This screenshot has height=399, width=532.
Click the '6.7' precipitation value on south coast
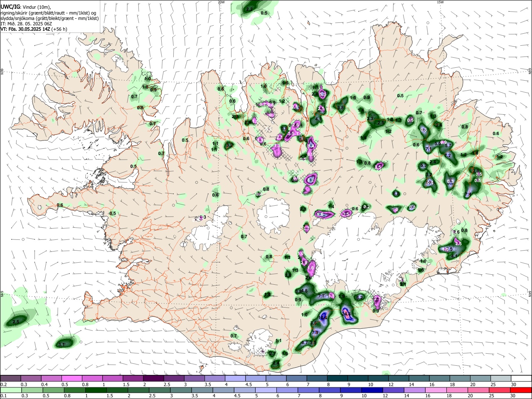(x=305, y=342)
